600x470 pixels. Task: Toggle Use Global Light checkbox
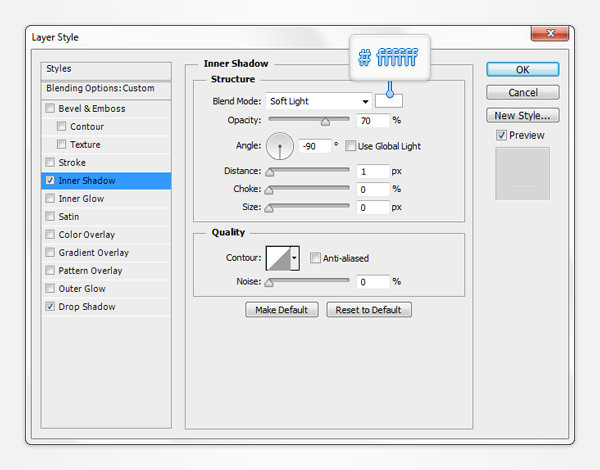click(x=351, y=146)
